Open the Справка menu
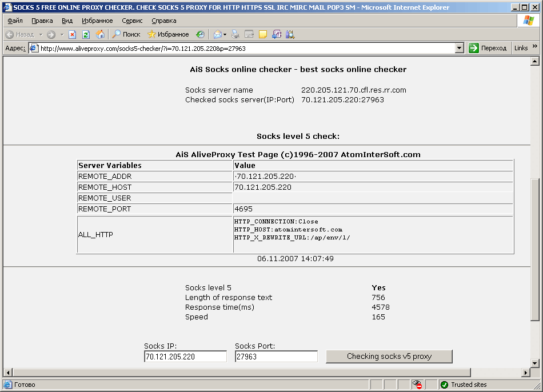Image resolution: width=543 pixels, height=392 pixels. point(164,21)
